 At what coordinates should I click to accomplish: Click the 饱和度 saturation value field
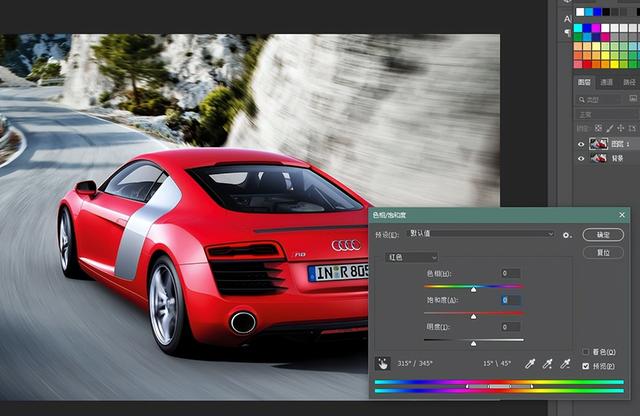point(510,300)
